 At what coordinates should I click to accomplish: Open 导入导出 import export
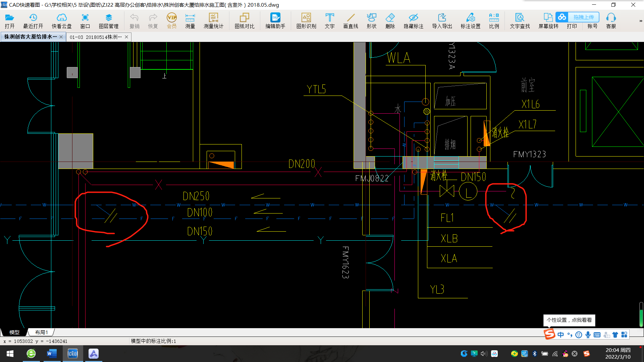[x=442, y=21]
